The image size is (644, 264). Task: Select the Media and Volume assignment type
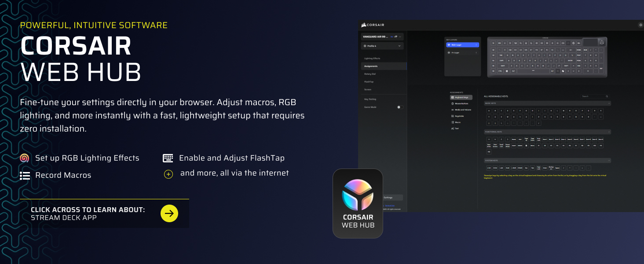coord(462,110)
